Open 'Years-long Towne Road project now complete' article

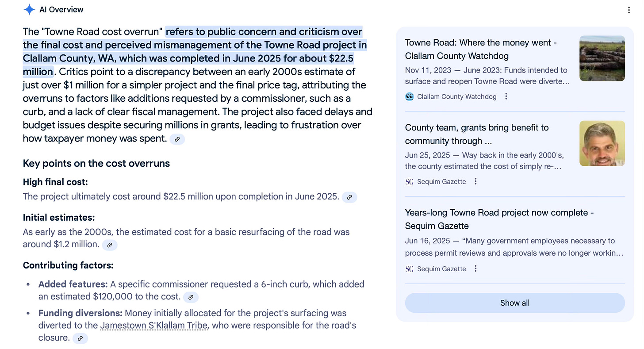coord(499,219)
